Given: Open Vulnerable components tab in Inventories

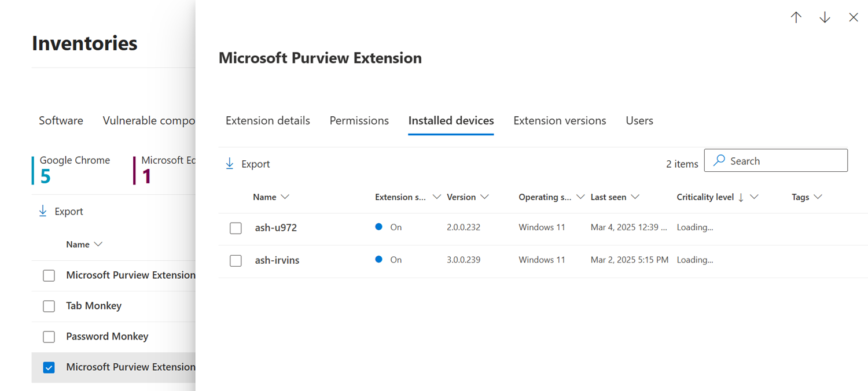Looking at the screenshot, I should point(149,120).
